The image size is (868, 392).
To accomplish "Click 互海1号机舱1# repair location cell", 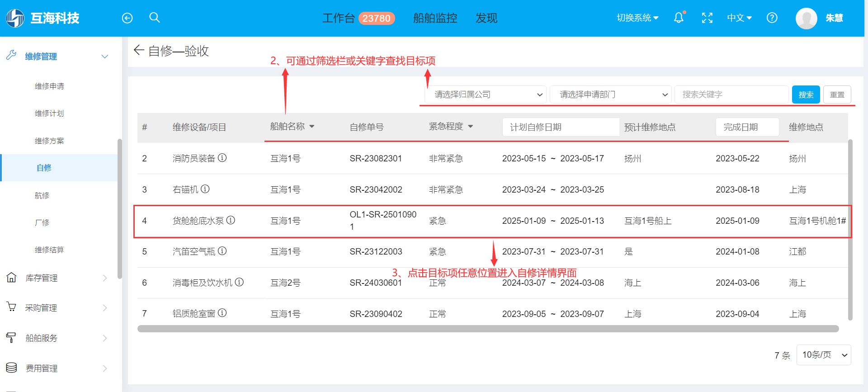I will [x=817, y=221].
